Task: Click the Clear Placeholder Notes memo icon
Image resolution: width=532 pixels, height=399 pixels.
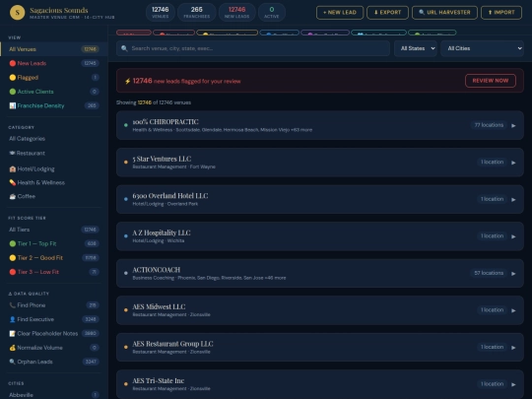Action: pos(13,334)
